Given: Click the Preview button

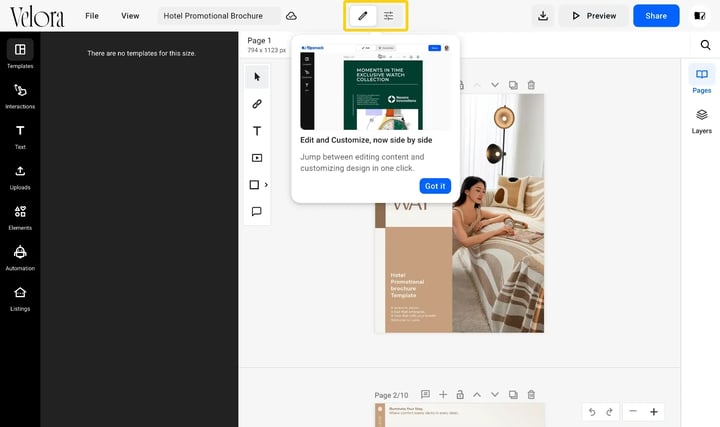Looking at the screenshot, I should pyautogui.click(x=594, y=16).
